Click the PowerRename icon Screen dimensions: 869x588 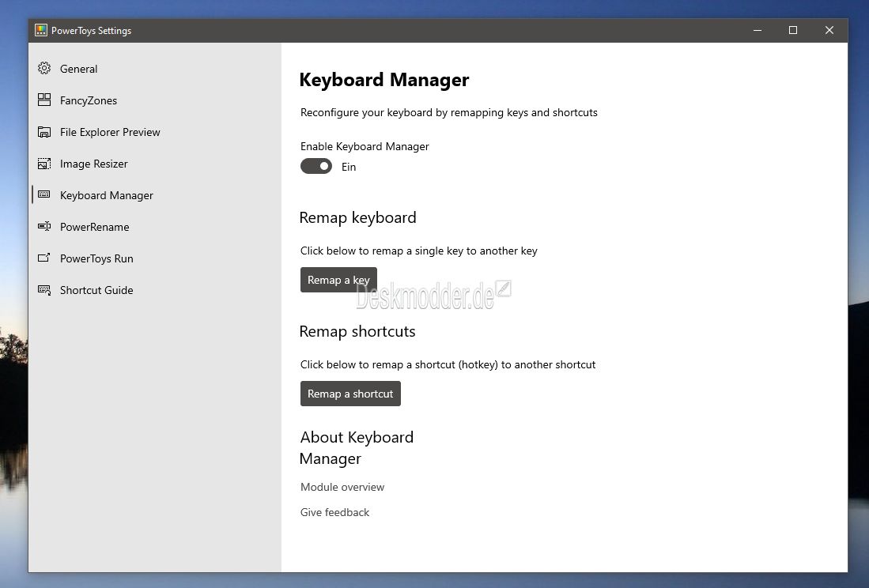coord(44,227)
